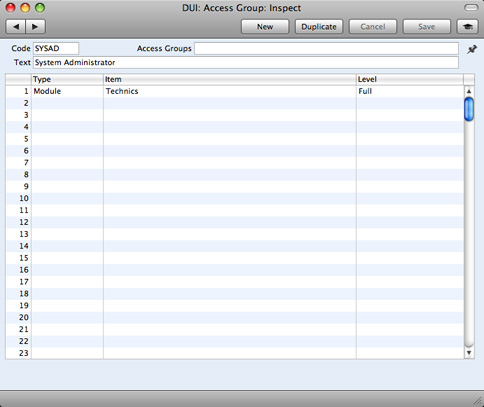Go to previous record with left arrow
This screenshot has height=407, width=484.
point(16,27)
